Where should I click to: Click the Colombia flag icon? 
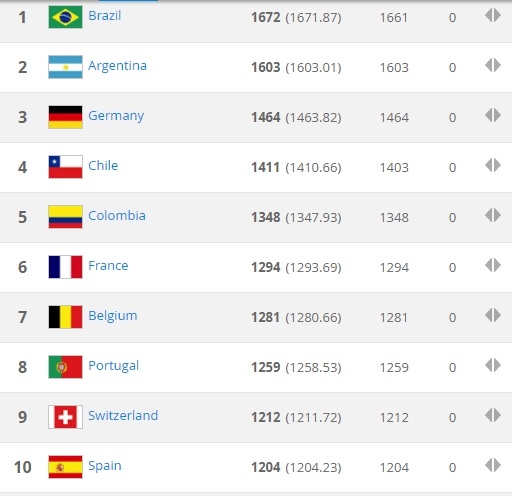(x=65, y=217)
